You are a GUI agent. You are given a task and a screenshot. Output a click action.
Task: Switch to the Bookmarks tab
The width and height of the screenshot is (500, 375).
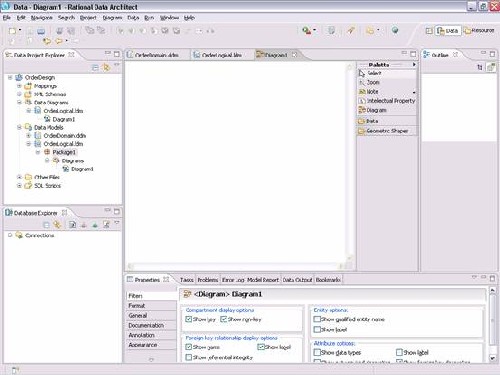tap(328, 280)
